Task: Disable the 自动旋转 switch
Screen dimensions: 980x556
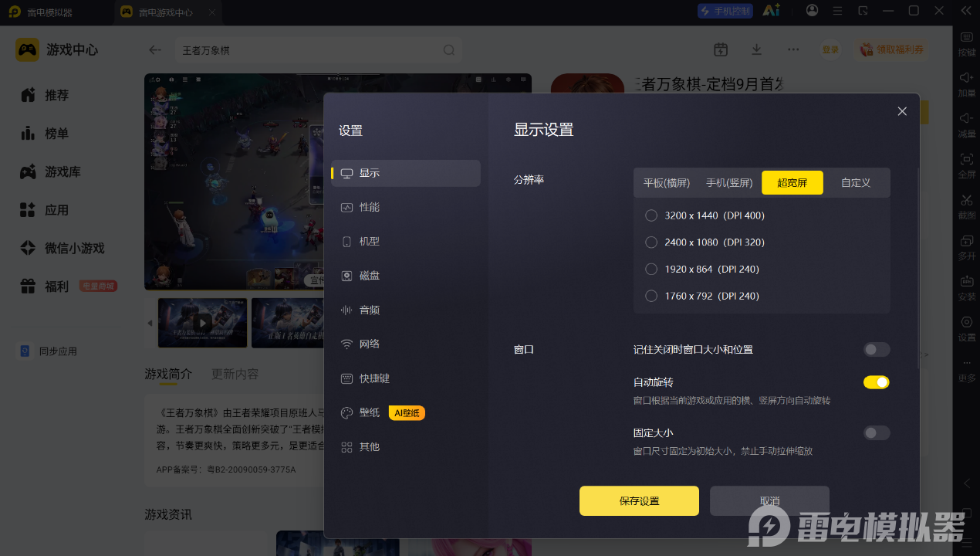Action: pos(877,382)
